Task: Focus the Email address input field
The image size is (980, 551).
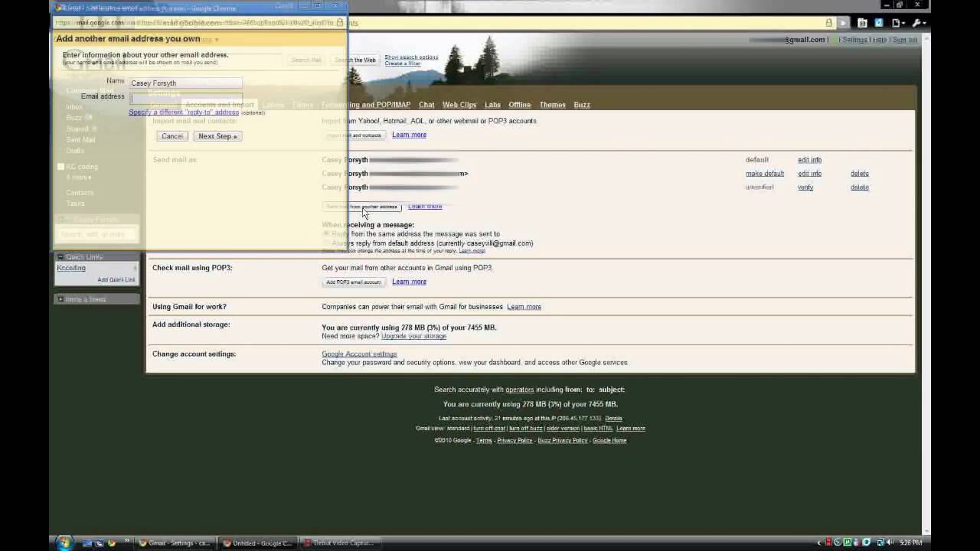Action: pos(185,98)
